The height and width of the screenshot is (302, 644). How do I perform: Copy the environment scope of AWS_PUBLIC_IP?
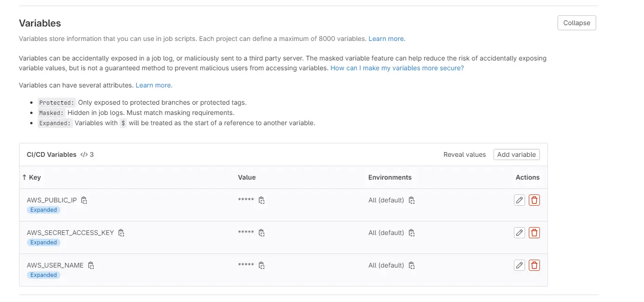(x=411, y=200)
